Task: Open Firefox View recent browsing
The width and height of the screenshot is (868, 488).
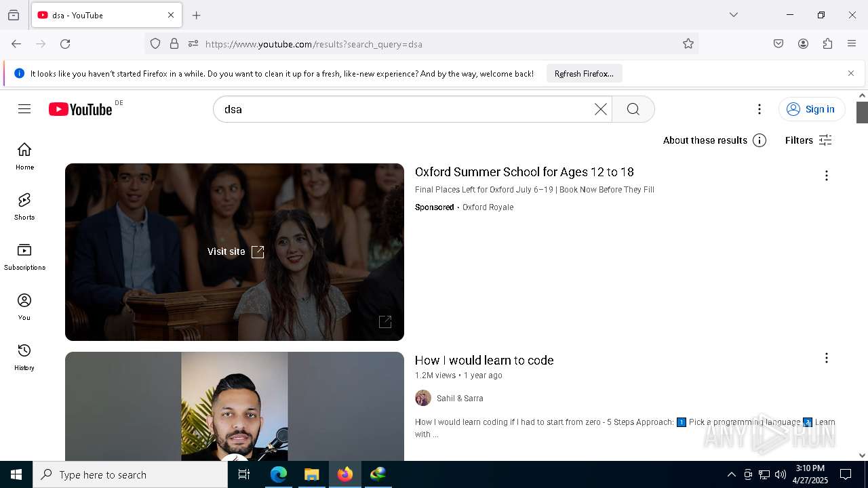Action: pyautogui.click(x=14, y=15)
